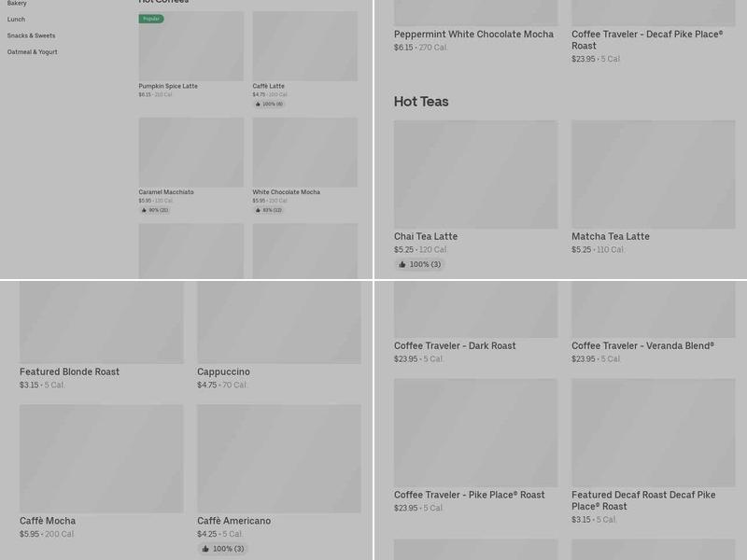Select the Caffè Latte title

tap(268, 86)
